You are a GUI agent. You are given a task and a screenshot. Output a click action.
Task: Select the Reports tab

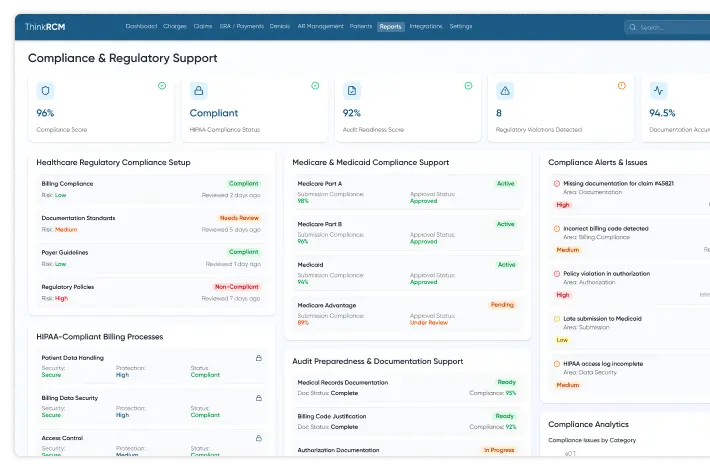[x=390, y=27]
